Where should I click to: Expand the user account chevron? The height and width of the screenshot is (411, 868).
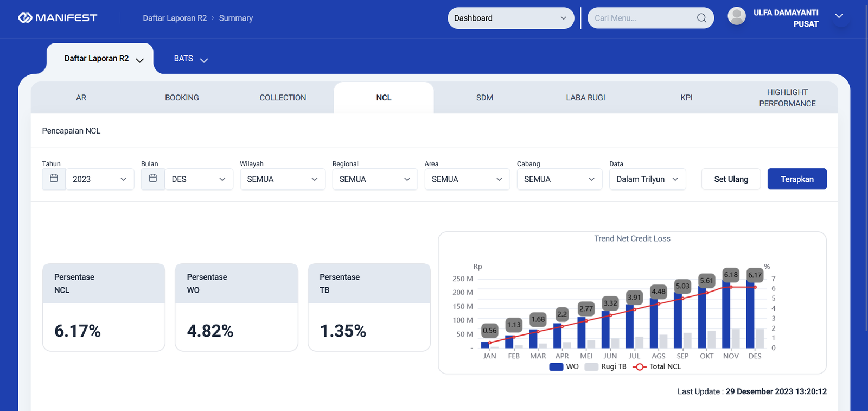coord(839,16)
